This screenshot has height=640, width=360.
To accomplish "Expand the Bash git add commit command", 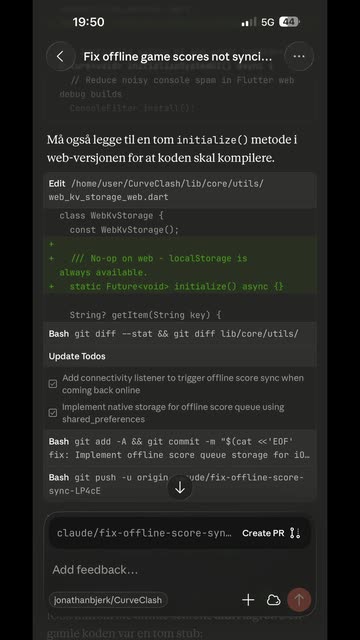I will click(180, 448).
